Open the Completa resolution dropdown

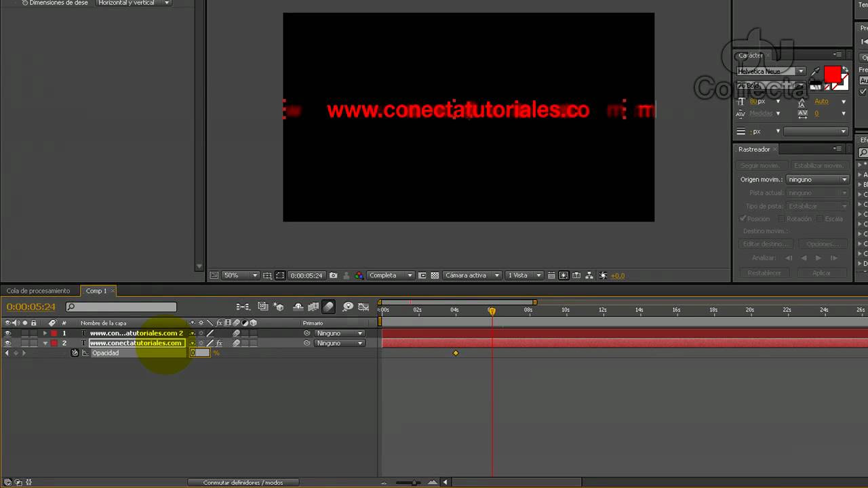pos(390,276)
